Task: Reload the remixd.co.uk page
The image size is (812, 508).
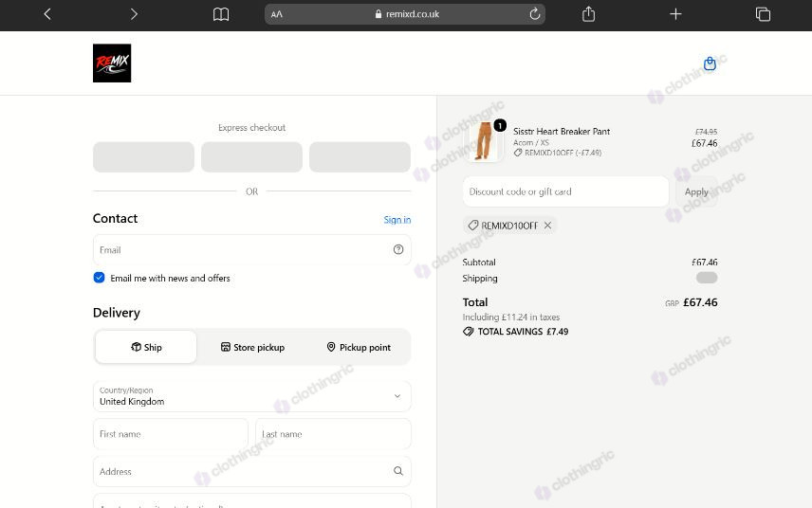Action: point(535,14)
